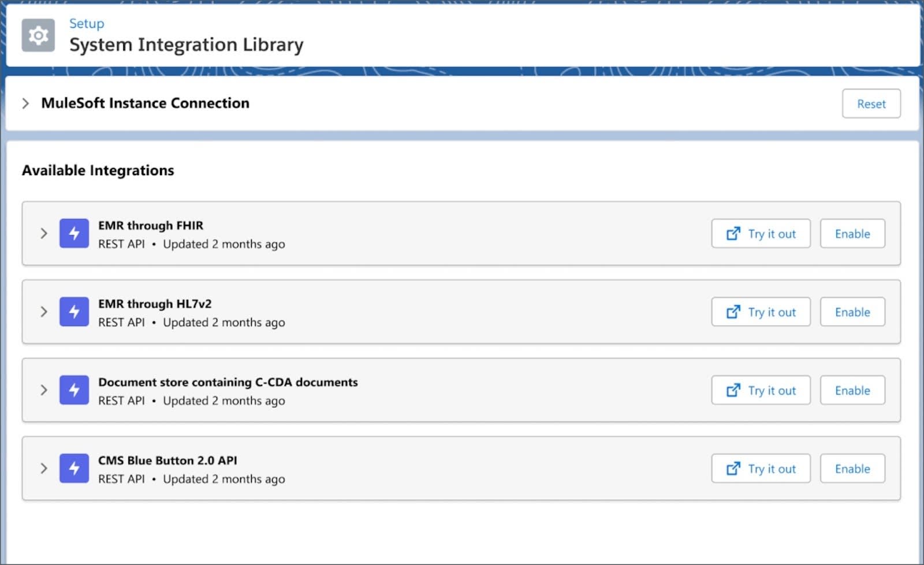Enable the CMS Blue Button 2.0 API integration
The image size is (924, 565).
(852, 469)
